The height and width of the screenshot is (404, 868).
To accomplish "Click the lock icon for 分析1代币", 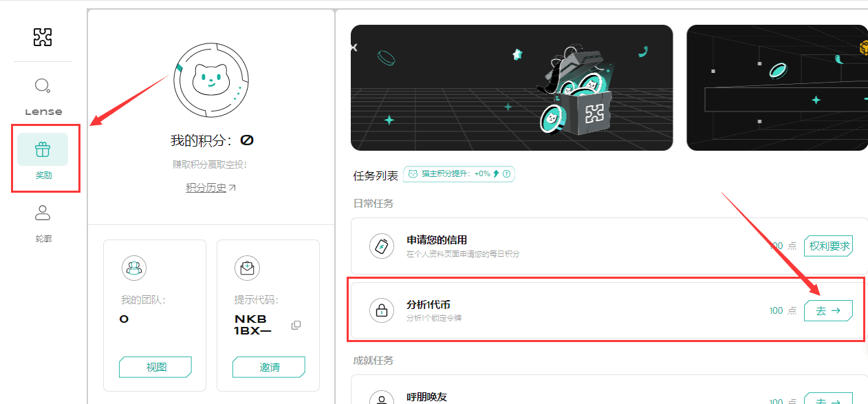I will [382, 310].
